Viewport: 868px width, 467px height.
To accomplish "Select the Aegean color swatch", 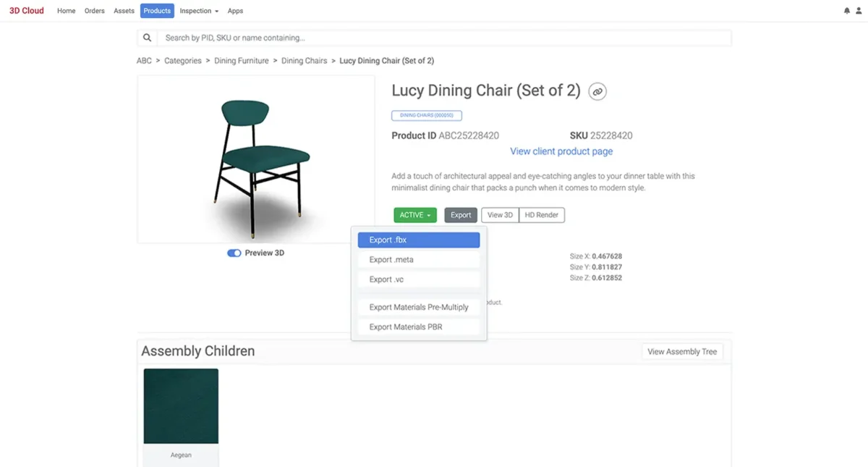I will point(181,406).
